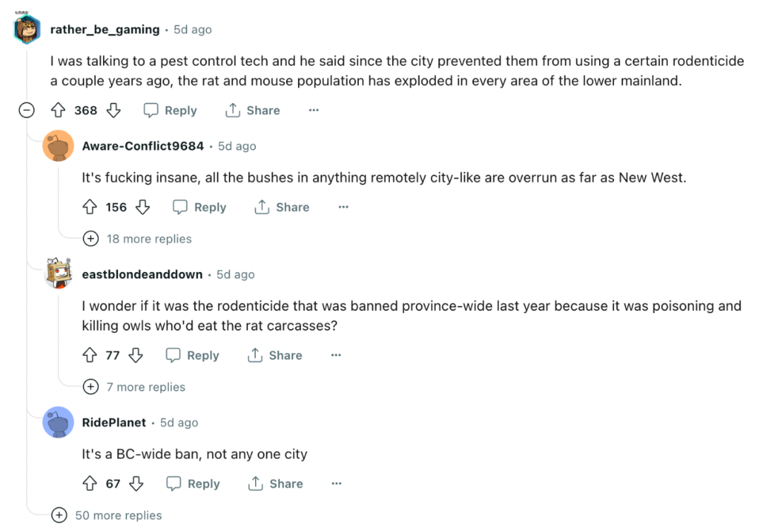
Task: Open three-dot menu on RidePlanet's comment
Action: [336, 483]
